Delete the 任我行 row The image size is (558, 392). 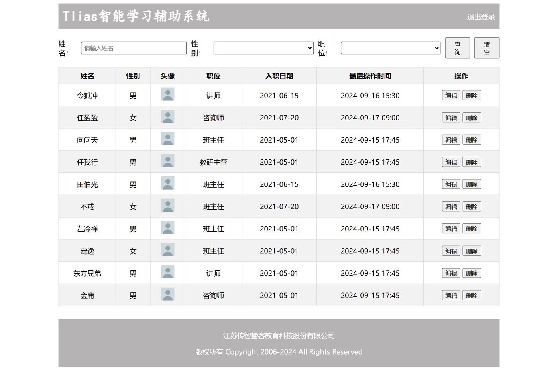point(472,162)
